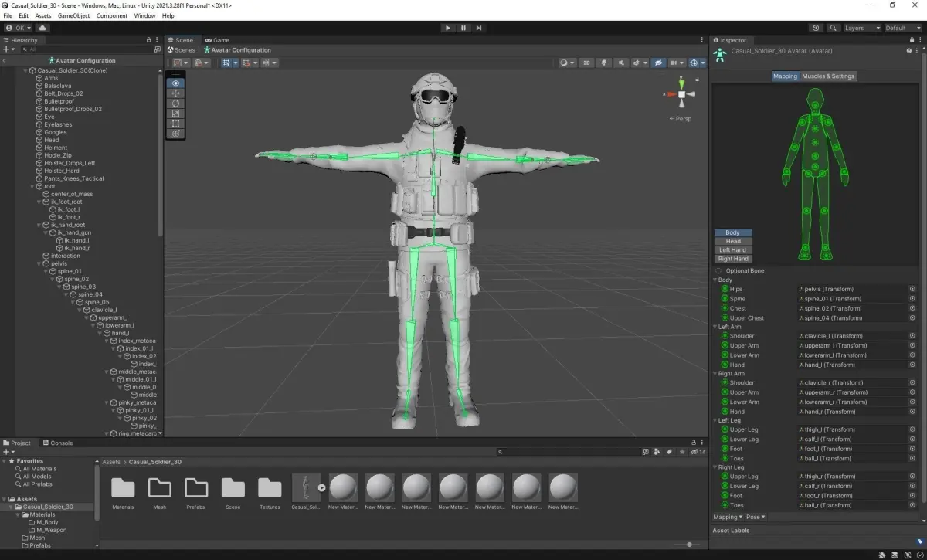Click object picker next to spine_01 (Transform)

912,299
